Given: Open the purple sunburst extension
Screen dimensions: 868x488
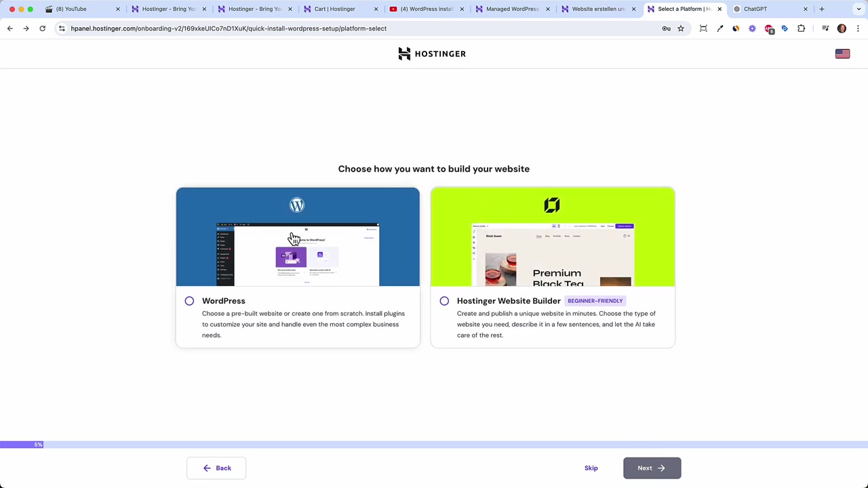Looking at the screenshot, I should point(752,28).
